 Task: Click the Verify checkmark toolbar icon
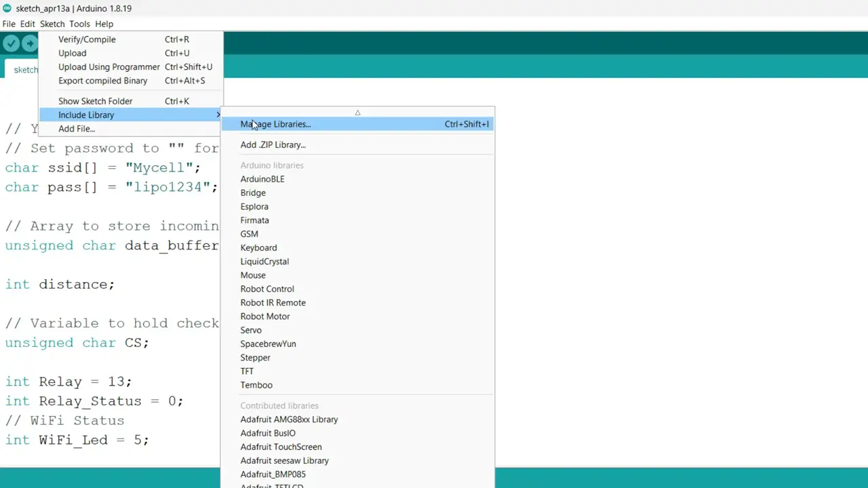11,43
